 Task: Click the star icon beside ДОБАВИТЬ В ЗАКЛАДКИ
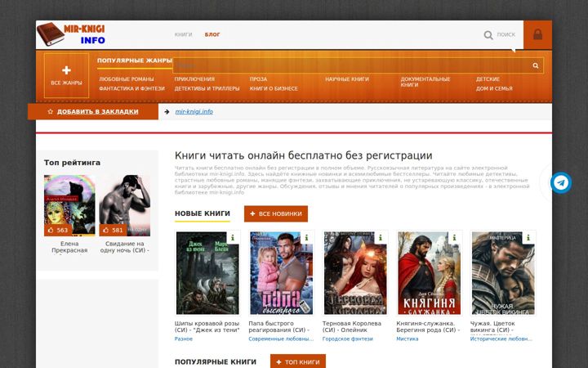pos(51,111)
